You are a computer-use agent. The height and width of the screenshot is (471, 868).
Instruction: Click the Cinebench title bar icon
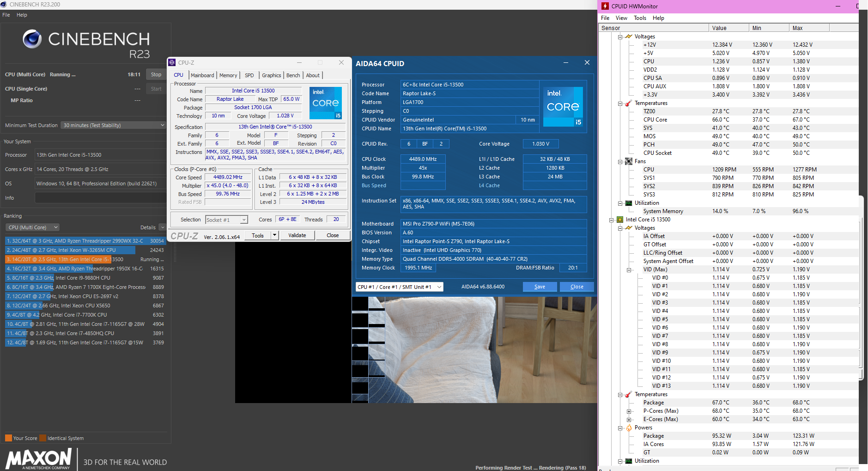click(x=4, y=4)
